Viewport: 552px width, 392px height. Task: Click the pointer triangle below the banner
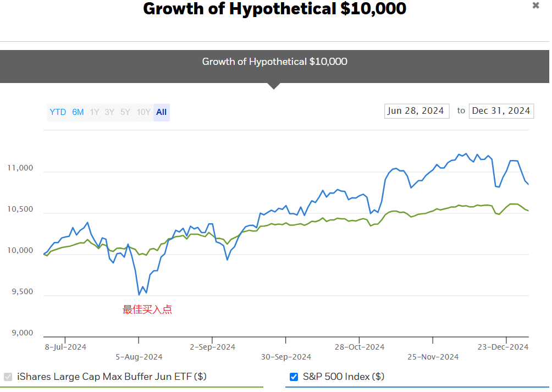274,86
